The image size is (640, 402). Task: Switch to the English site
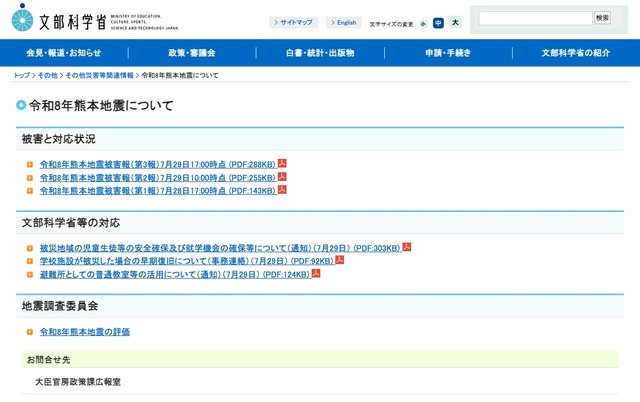(343, 22)
